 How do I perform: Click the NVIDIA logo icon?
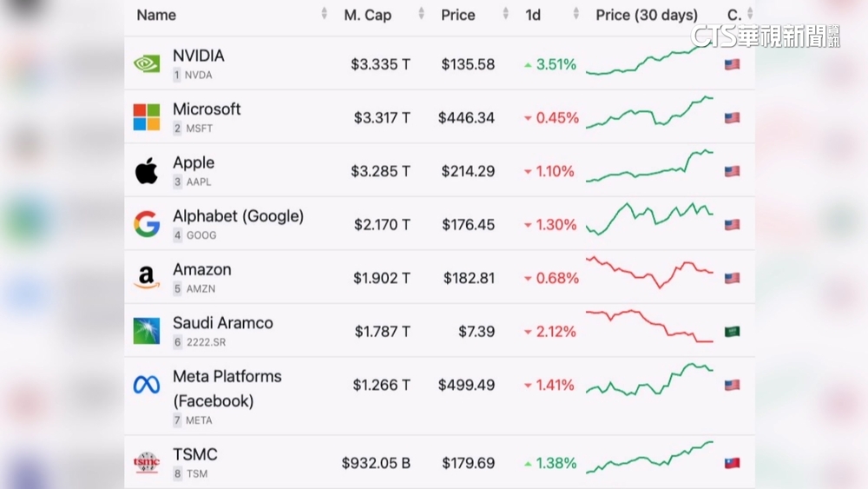coord(146,64)
